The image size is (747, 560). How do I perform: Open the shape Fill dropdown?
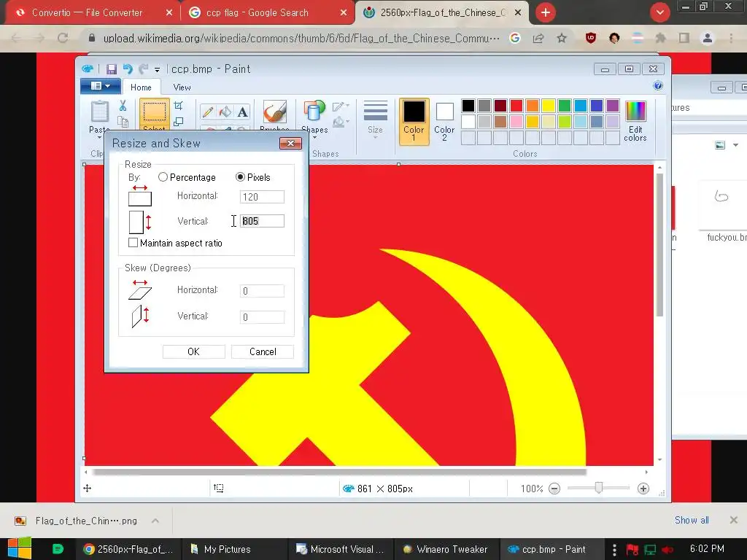pyautogui.click(x=341, y=122)
